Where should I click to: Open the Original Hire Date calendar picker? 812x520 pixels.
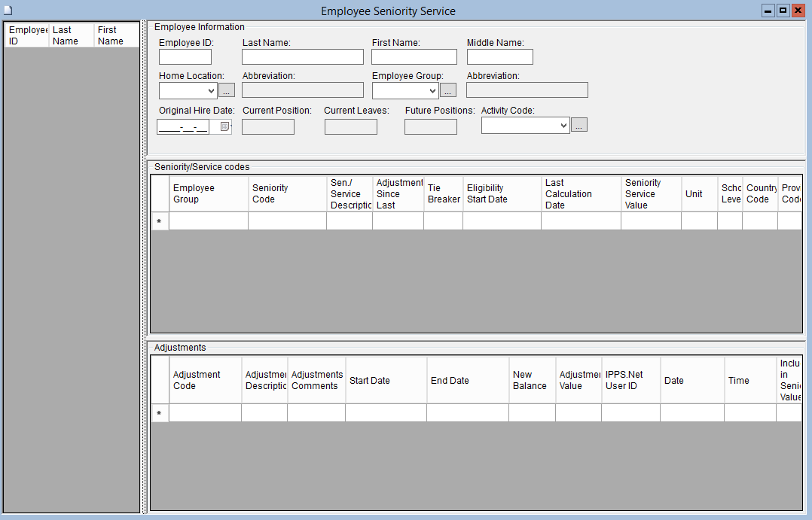point(225,127)
